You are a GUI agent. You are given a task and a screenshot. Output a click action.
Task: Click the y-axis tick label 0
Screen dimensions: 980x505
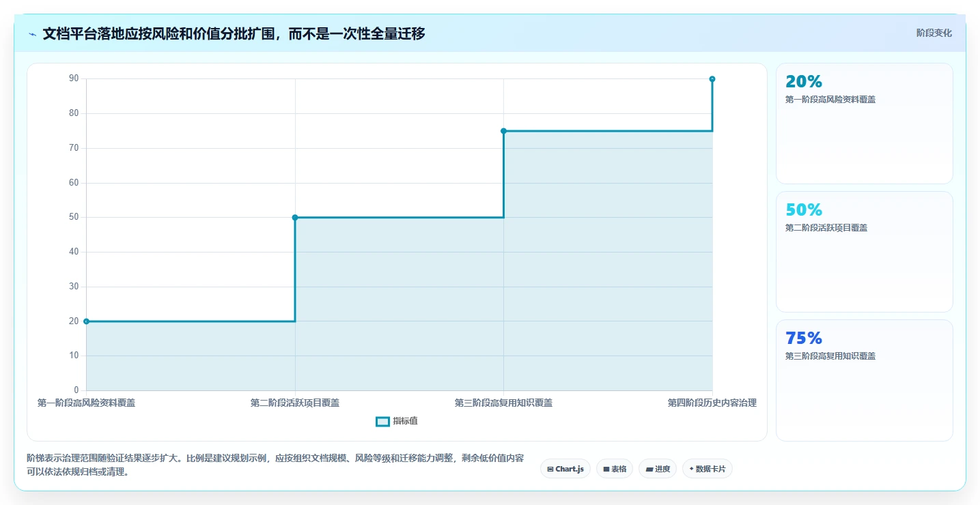tap(76, 390)
